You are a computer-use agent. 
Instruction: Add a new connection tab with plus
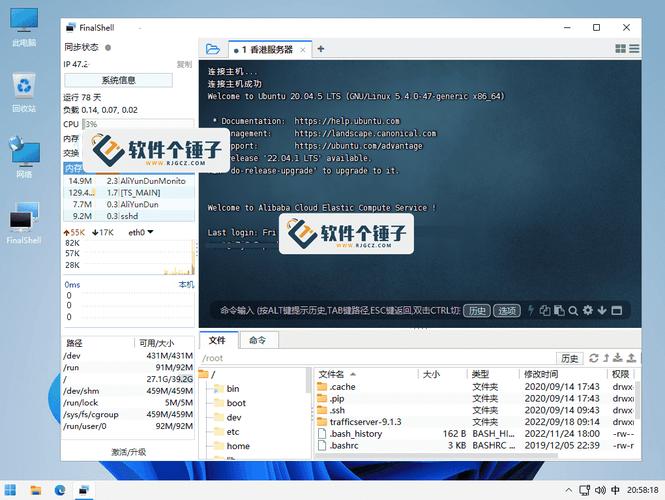click(x=321, y=49)
